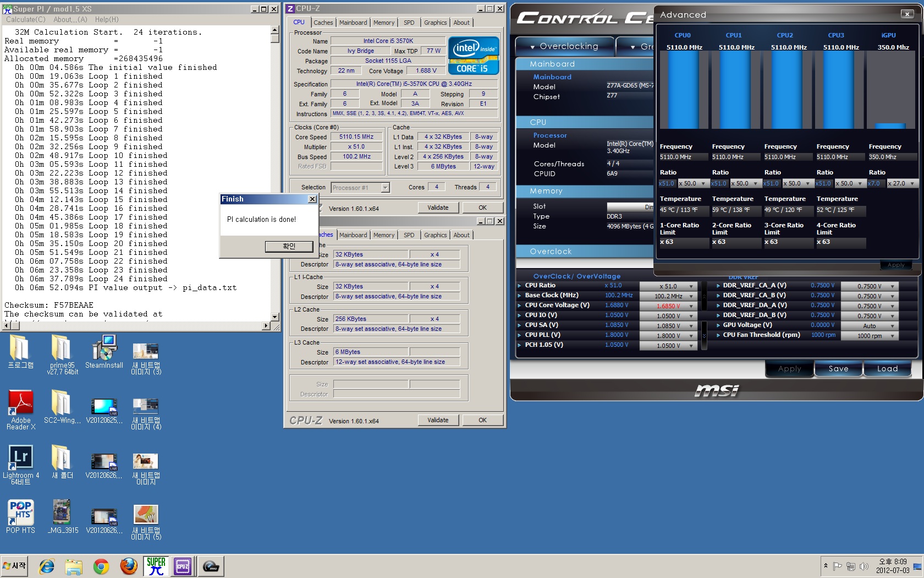
Task: Open the CPU IO (V) value dropdown
Action: [691, 316]
